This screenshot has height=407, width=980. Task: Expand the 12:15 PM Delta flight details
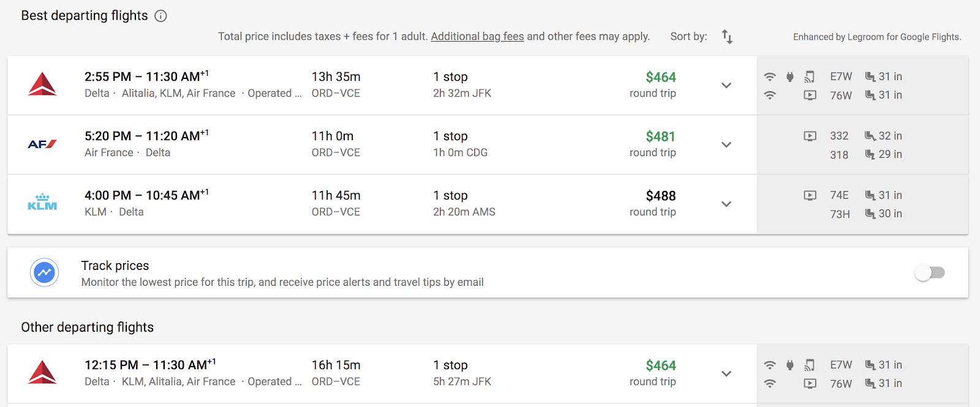[726, 373]
